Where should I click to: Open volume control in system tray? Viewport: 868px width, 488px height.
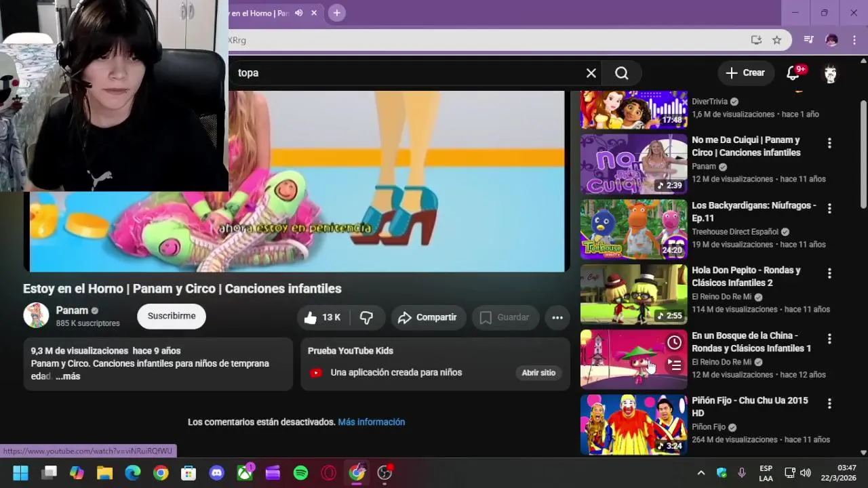(806, 473)
